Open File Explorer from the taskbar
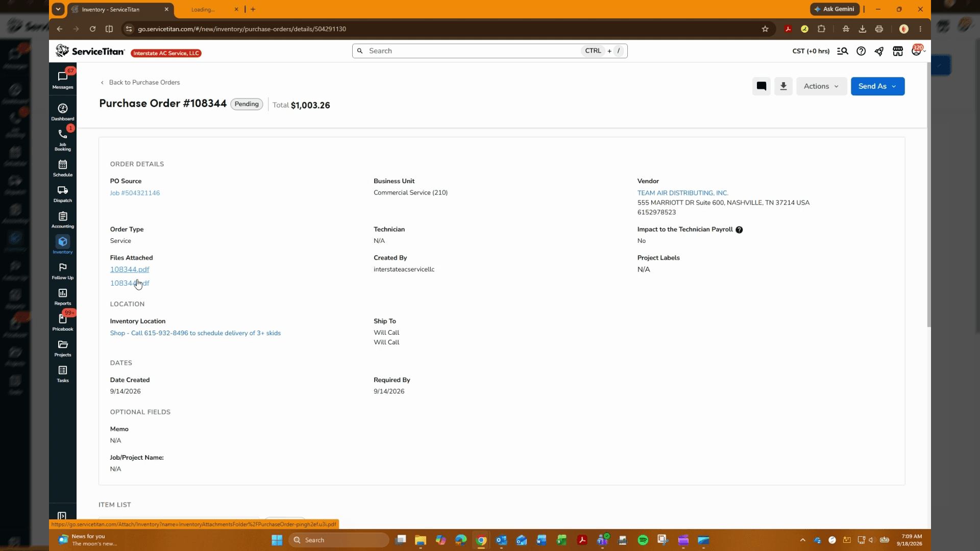 click(x=420, y=540)
